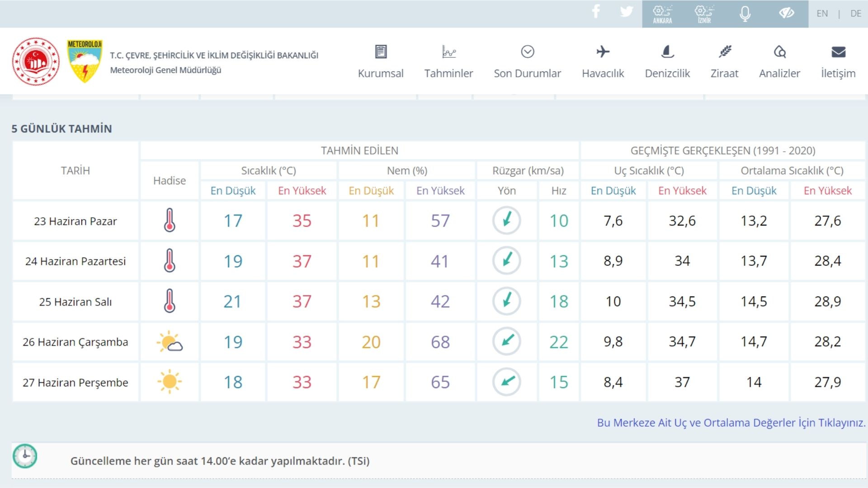Image resolution: width=868 pixels, height=488 pixels.
Task: Open the Tahminler menu
Action: pos(448,73)
